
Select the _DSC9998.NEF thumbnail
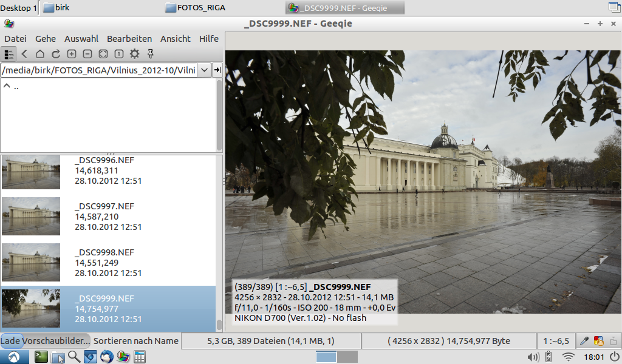[x=31, y=262]
